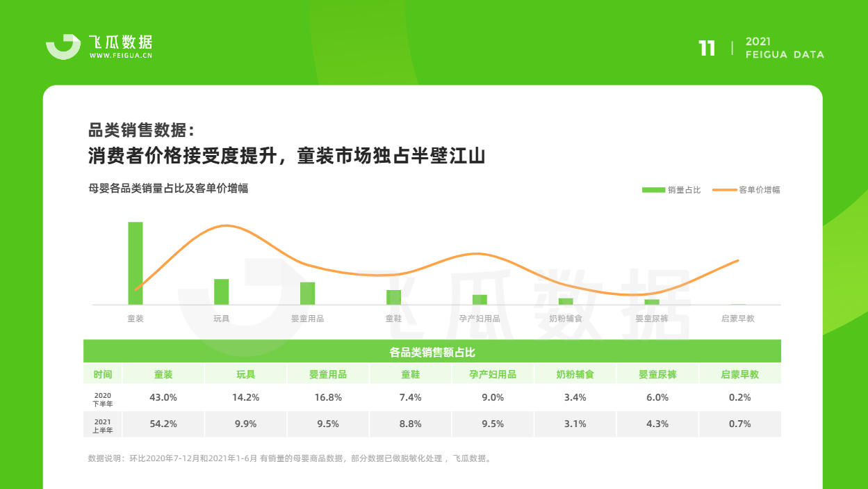Click chart axis label 婴童尿裤

point(652,319)
